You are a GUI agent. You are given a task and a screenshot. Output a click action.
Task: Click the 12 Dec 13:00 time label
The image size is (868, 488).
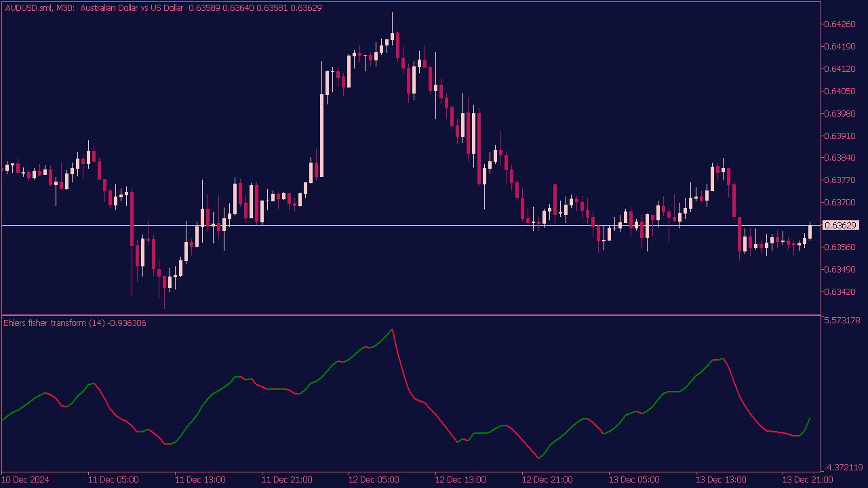[460, 480]
